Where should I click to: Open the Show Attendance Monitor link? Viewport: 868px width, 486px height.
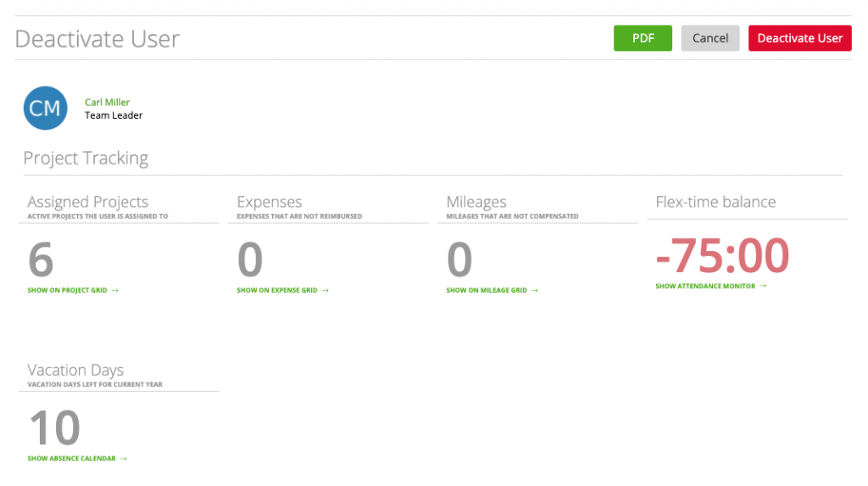coord(705,286)
